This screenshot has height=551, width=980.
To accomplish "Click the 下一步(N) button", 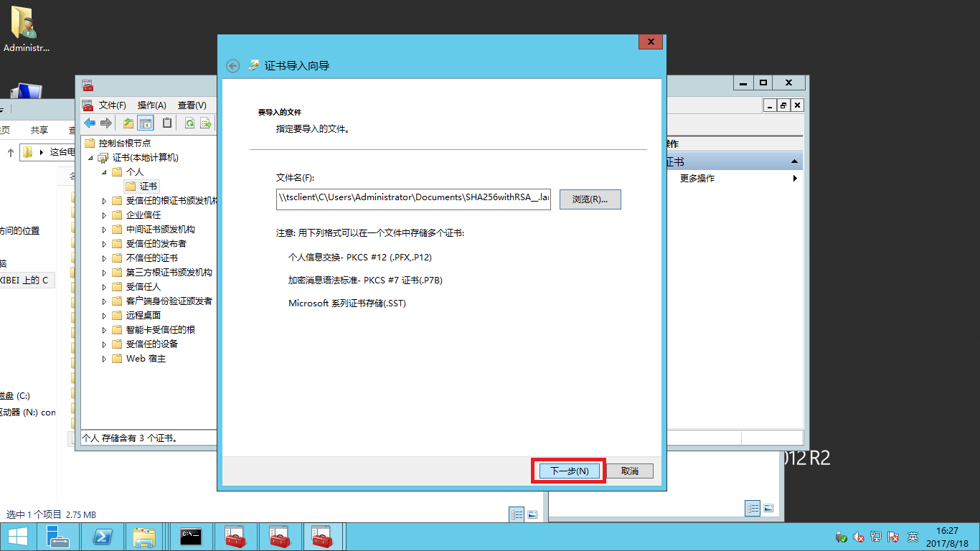I will 569,471.
